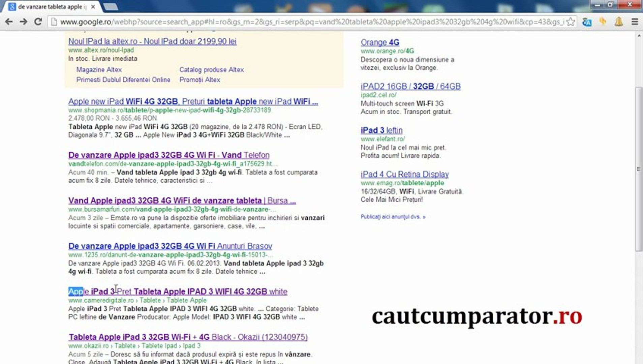The width and height of the screenshot is (643, 364).
Task: Click the shopmania.ro green URL text
Action: tap(170, 110)
